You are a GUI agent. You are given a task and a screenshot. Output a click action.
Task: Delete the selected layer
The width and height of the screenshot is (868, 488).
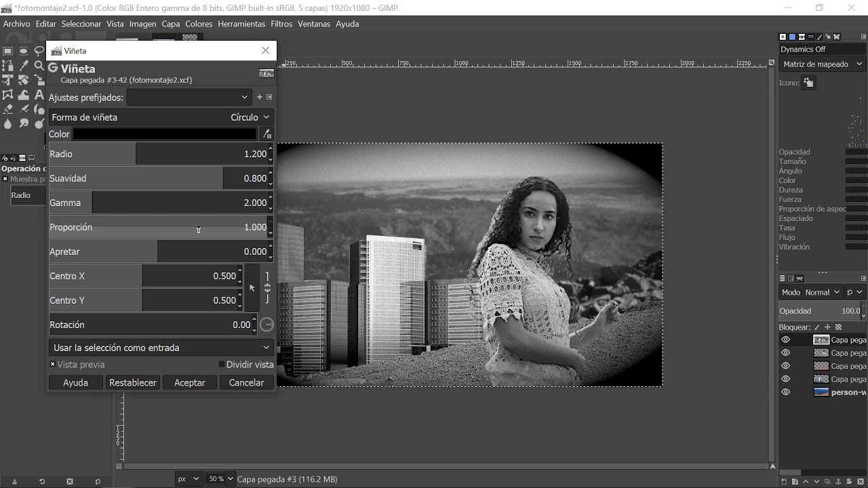click(x=861, y=482)
